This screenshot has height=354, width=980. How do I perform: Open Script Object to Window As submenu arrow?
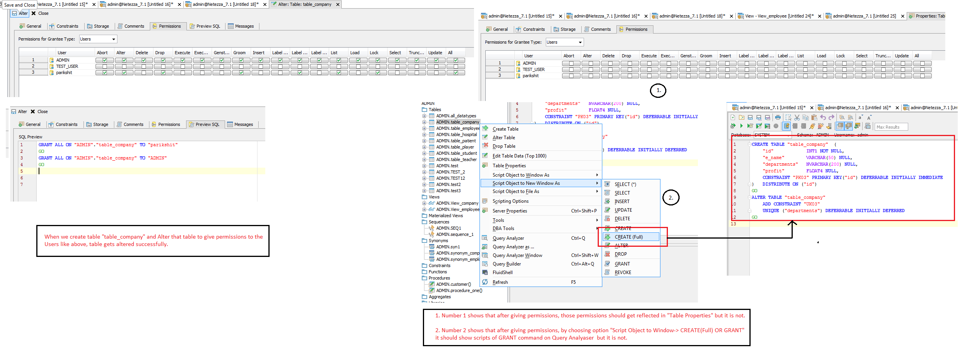pyautogui.click(x=597, y=175)
